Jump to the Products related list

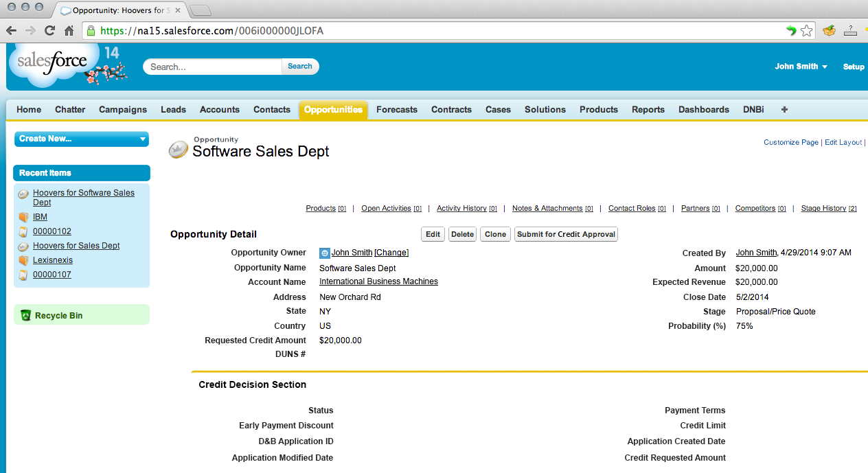click(x=325, y=209)
